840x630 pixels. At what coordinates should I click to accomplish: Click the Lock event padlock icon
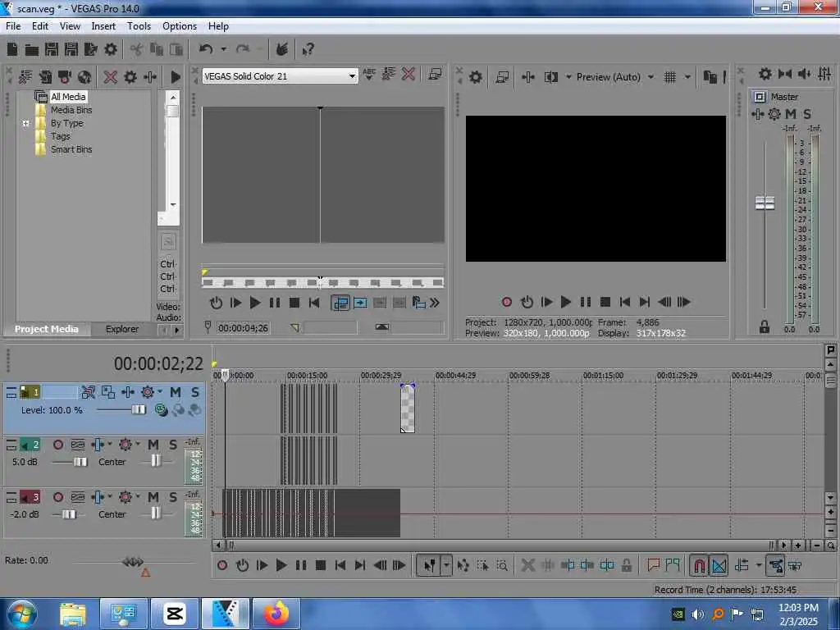pos(626,564)
